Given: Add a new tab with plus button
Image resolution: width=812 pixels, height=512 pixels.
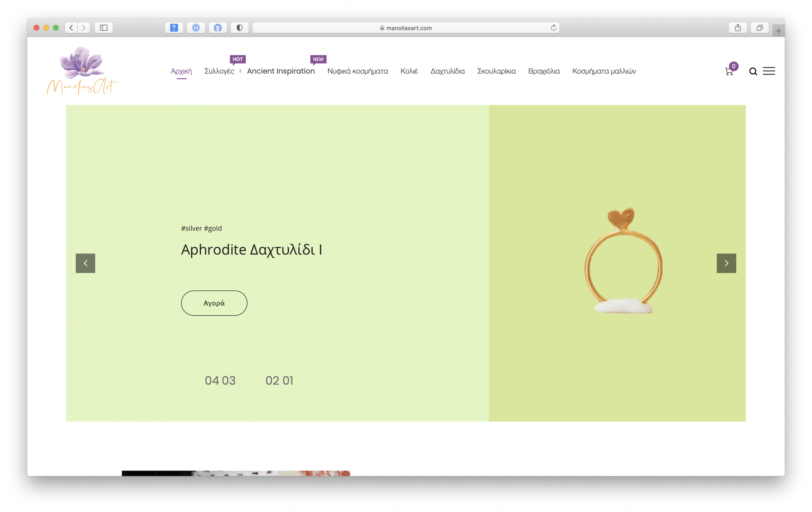Looking at the screenshot, I should click(779, 30).
